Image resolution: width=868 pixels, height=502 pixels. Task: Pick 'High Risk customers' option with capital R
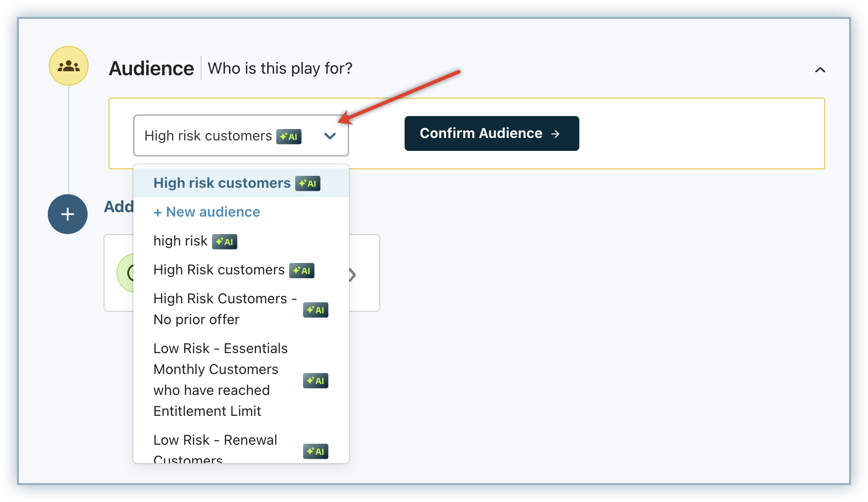[x=241, y=270]
